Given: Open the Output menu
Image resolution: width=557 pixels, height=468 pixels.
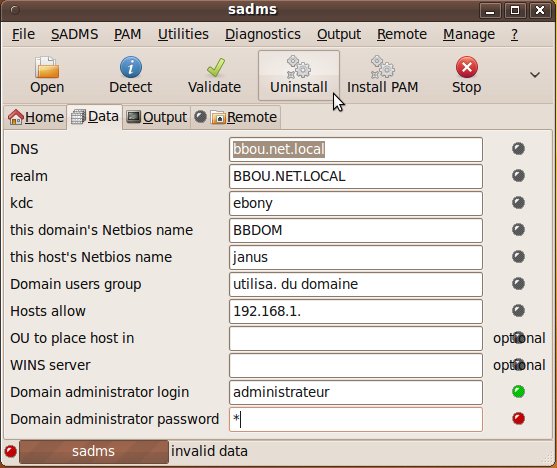Looking at the screenshot, I should coord(339,34).
